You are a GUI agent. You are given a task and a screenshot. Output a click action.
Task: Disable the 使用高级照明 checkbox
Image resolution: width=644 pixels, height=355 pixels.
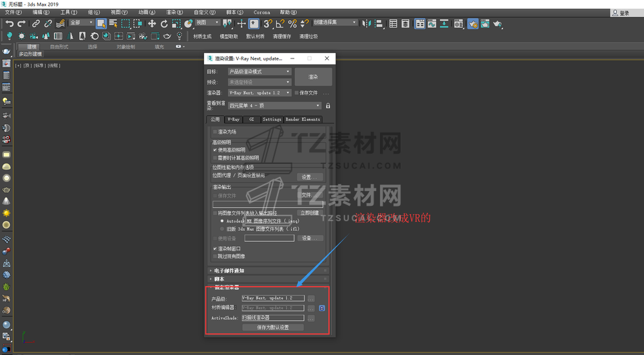coord(215,150)
